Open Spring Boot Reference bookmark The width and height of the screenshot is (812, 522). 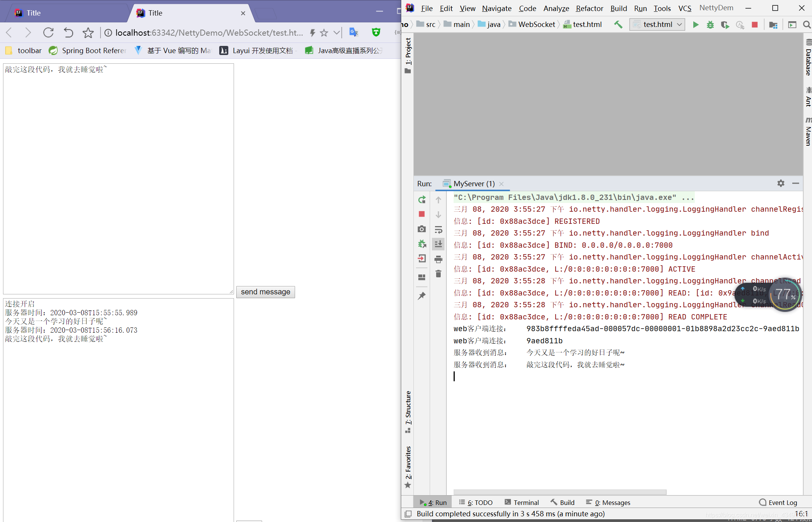pos(88,50)
